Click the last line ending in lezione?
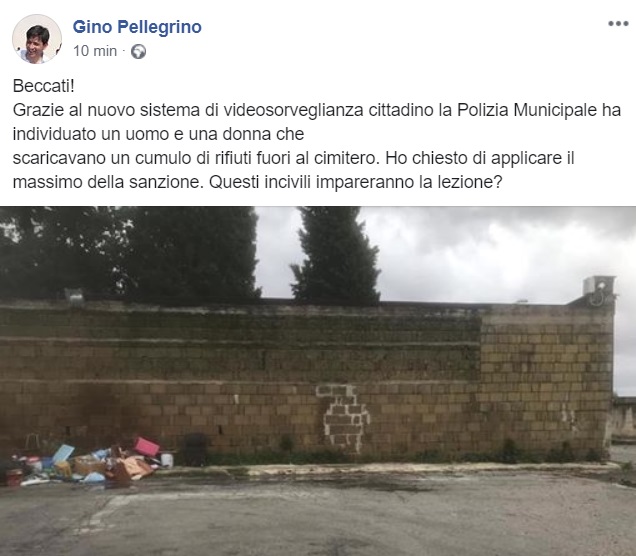 (258, 182)
